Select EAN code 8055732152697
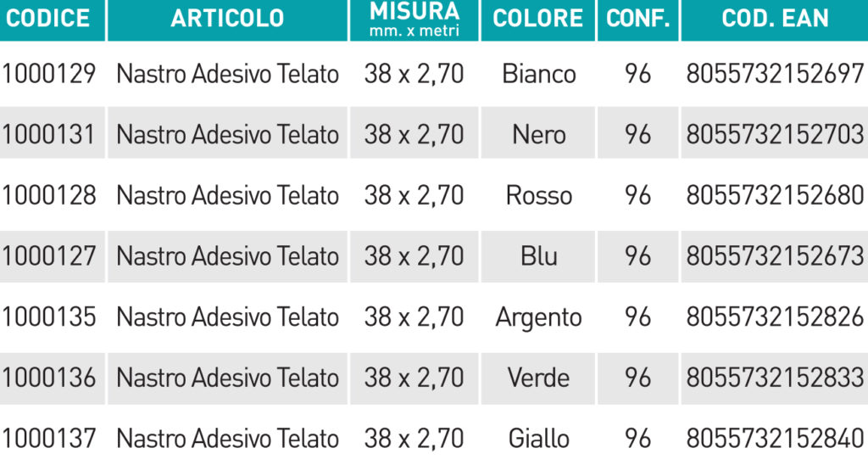Screen dimensions: 868x465 click(775, 74)
